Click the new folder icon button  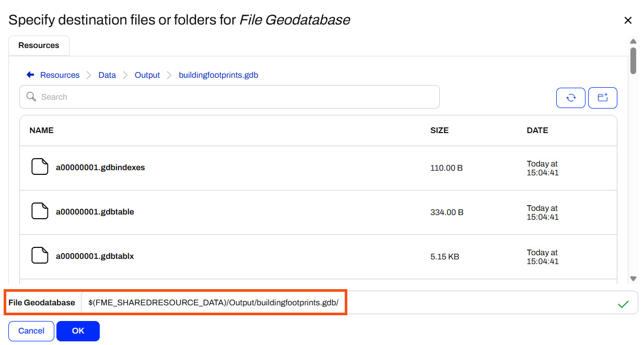click(603, 98)
